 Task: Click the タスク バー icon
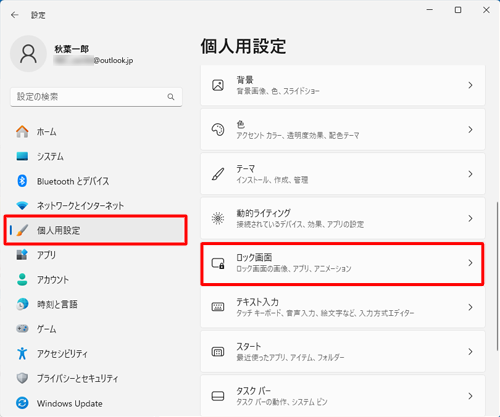(x=218, y=396)
